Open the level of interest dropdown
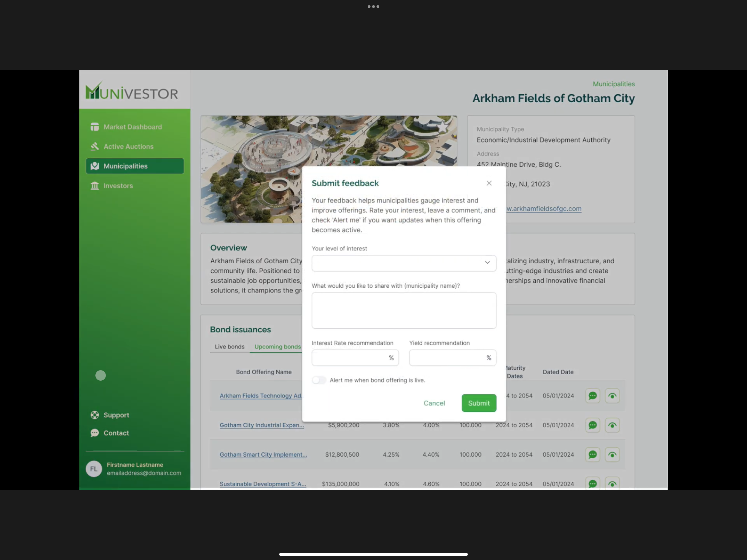Screen dimensions: 747x560 point(398,263)
